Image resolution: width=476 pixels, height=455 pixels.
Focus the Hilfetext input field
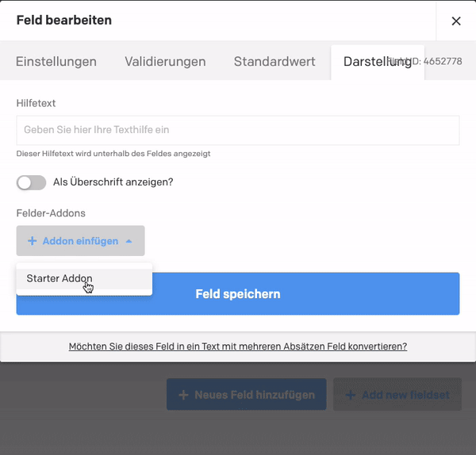(x=238, y=130)
